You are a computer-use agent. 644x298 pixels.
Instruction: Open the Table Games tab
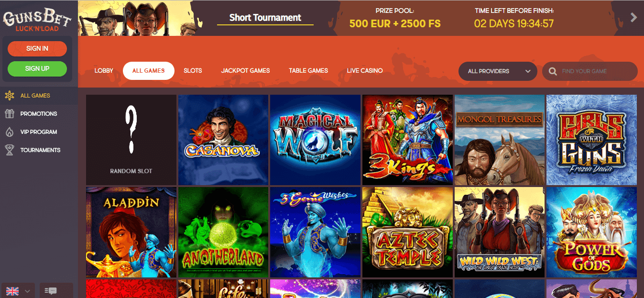[308, 71]
